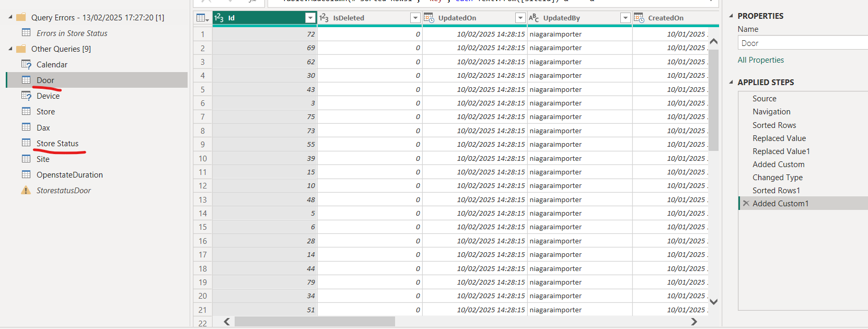Image resolution: width=868 pixels, height=329 pixels.
Task: Select the Site query
Action: point(43,159)
